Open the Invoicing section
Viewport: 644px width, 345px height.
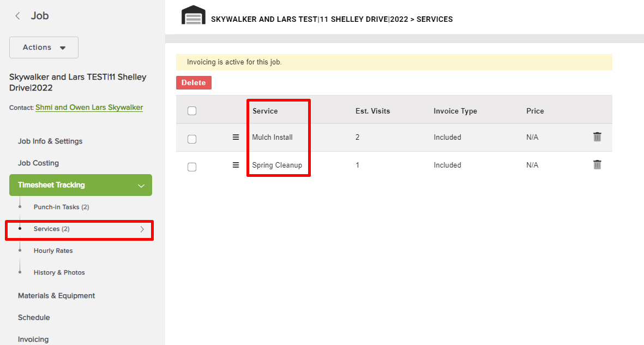tap(33, 339)
